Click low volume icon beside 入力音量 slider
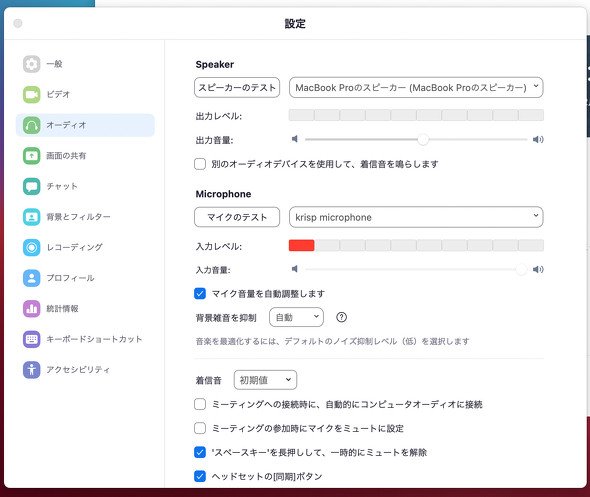 pos(295,269)
